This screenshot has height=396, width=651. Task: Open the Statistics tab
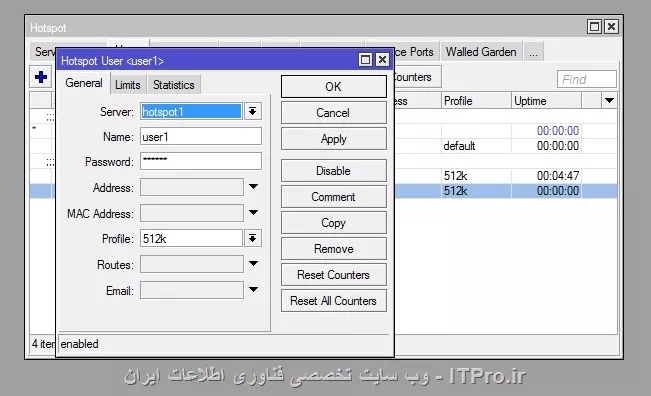pos(174,85)
